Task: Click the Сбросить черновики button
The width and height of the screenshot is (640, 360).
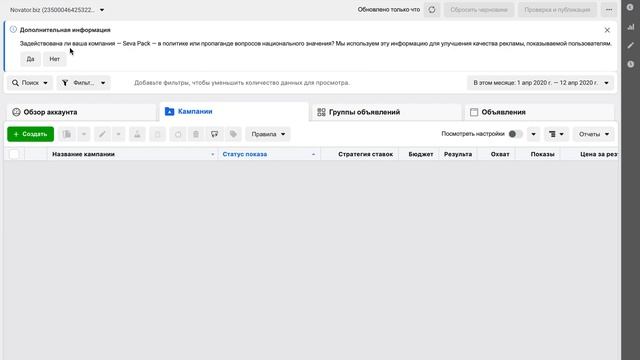Action: (x=479, y=10)
